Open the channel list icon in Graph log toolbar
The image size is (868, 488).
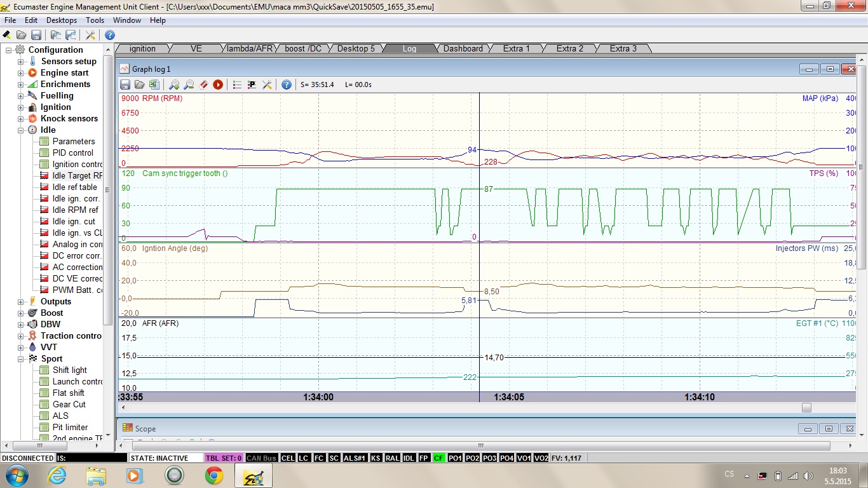(237, 85)
